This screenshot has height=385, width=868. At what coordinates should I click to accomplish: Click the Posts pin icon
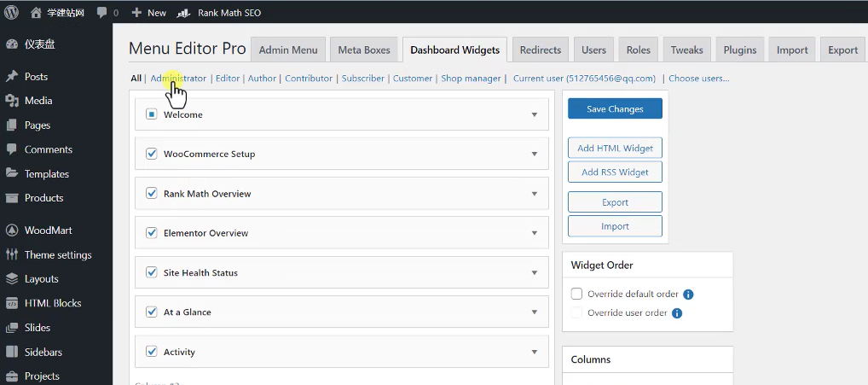(12, 77)
